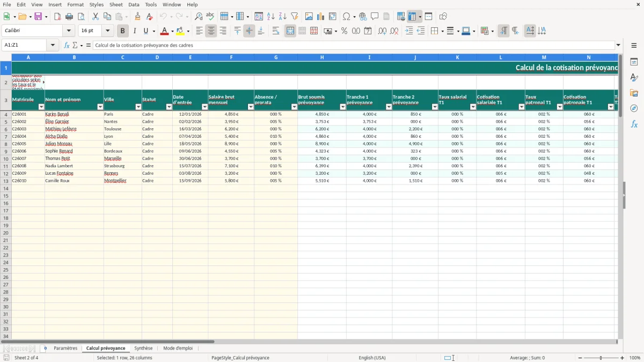The width and height of the screenshot is (644, 362).
Task: Select row 7 header
Action: coord(6,136)
